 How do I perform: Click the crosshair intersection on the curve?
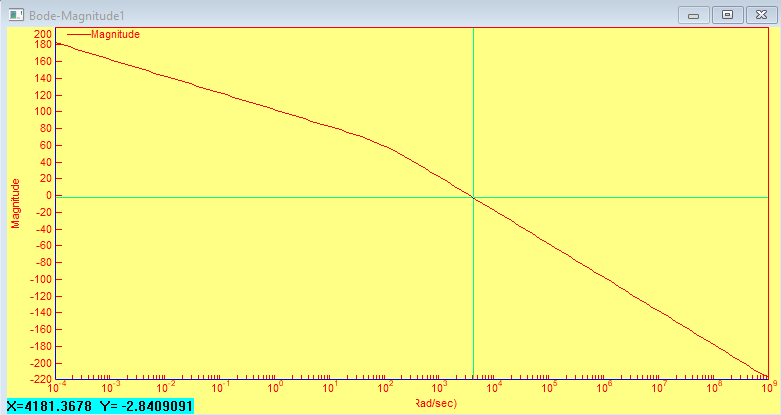[473, 198]
